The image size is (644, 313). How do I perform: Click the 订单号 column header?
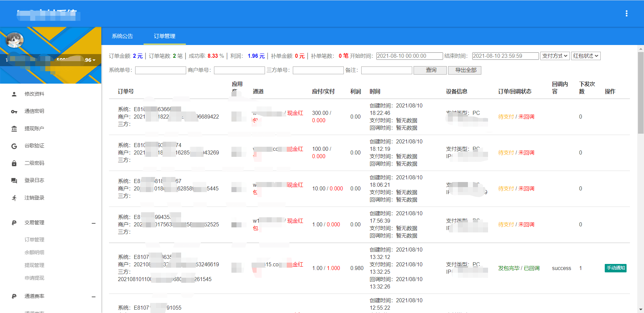coord(126,91)
